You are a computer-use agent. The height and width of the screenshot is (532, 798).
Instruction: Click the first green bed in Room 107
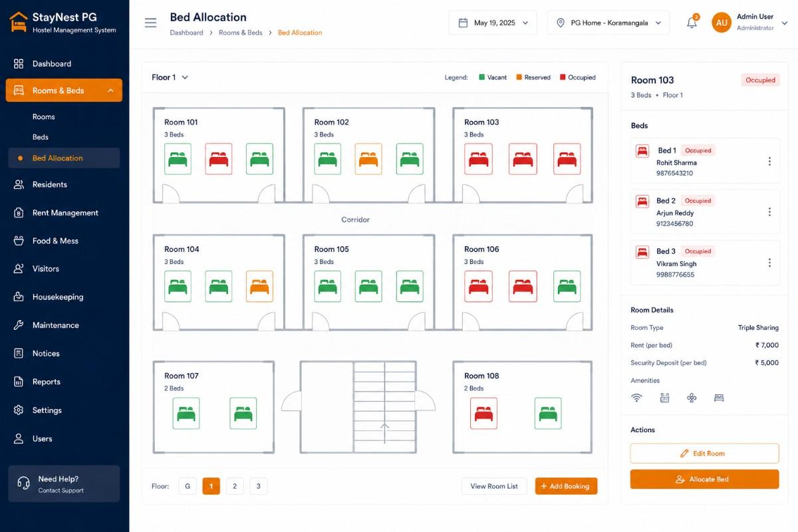click(186, 413)
